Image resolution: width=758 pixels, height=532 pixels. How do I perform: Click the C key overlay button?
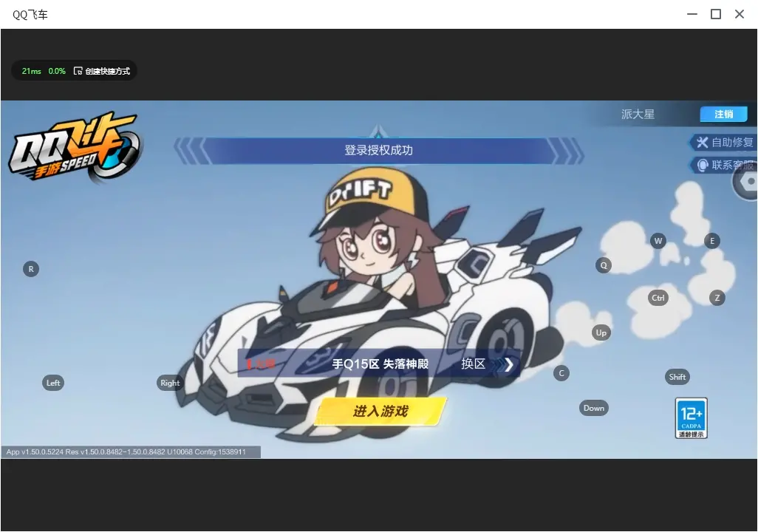561,373
